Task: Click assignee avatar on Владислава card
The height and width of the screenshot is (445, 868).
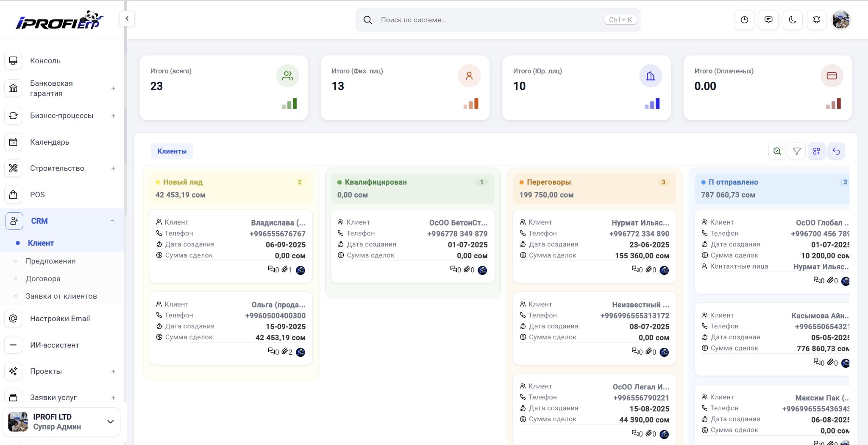Action: [x=300, y=270]
